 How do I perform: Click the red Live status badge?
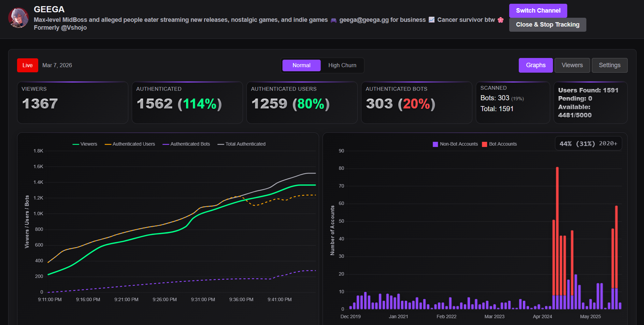[x=28, y=65]
